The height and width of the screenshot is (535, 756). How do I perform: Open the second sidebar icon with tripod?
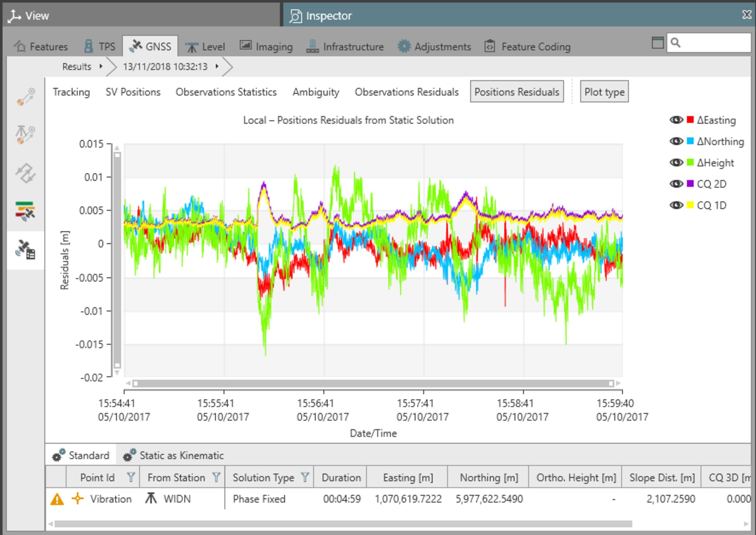click(x=26, y=134)
